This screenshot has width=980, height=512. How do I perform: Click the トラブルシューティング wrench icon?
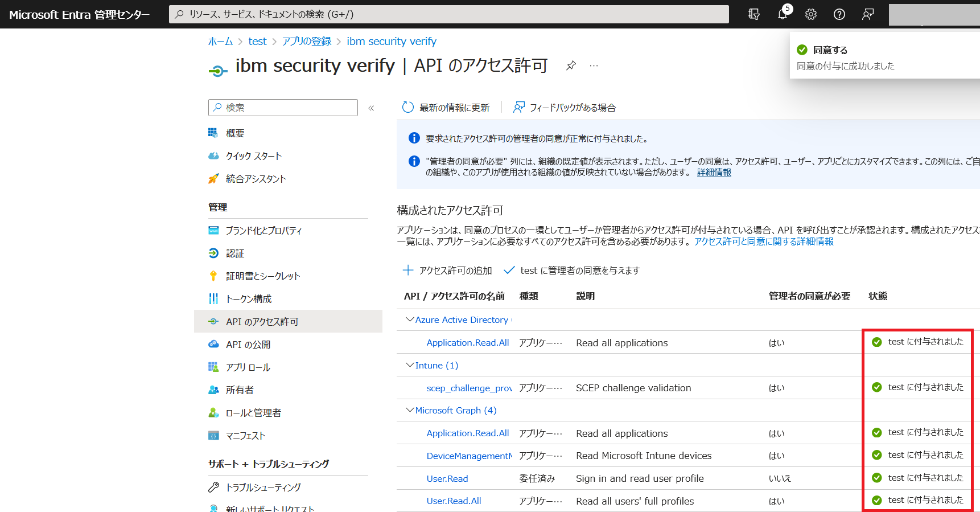[x=213, y=487]
